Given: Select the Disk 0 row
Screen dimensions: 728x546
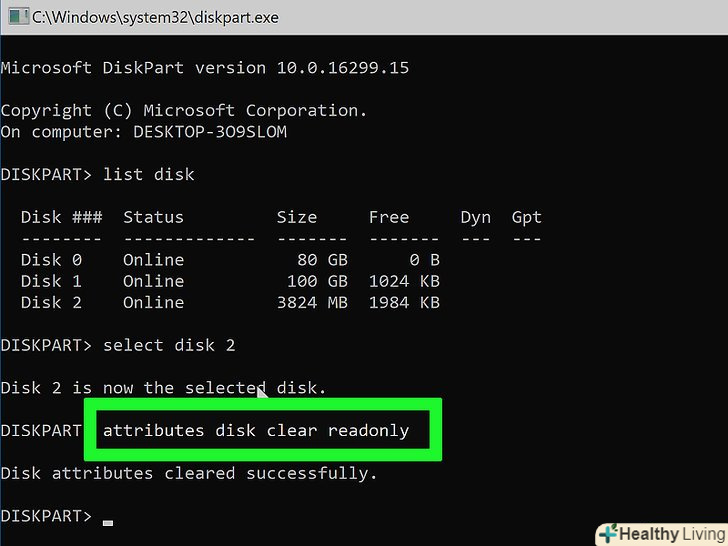Looking at the screenshot, I should (230, 260).
